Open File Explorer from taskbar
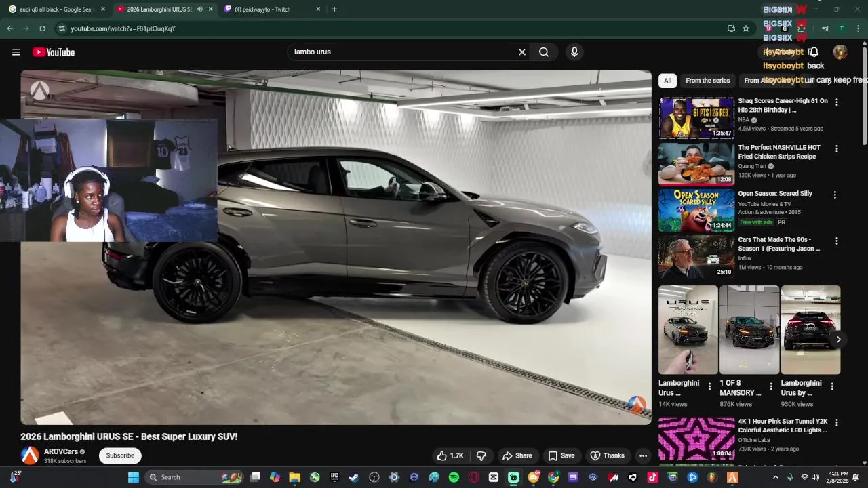The image size is (868, 488). [x=294, y=477]
